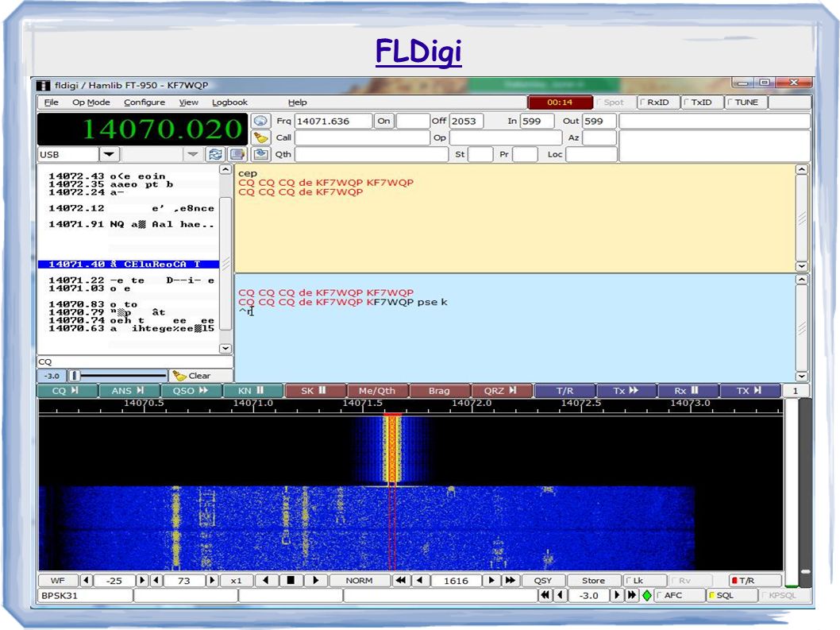Click the right arrow after the waterfall stop square

(x=315, y=580)
